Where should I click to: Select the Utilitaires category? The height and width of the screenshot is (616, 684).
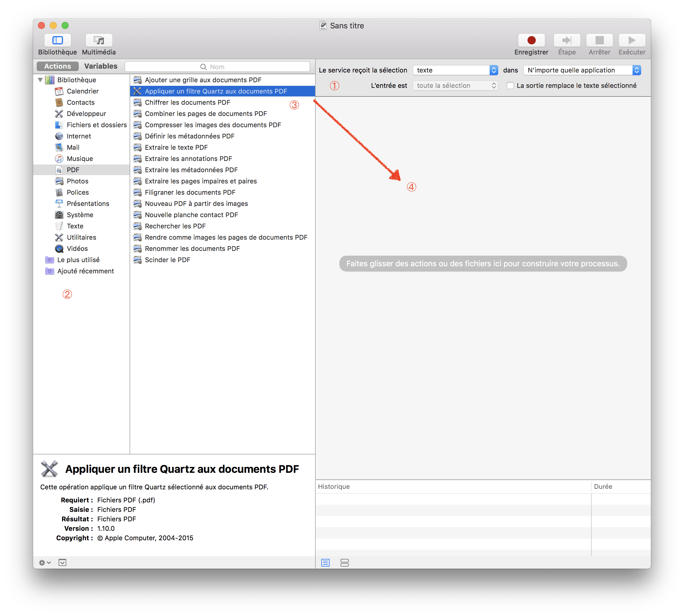point(82,237)
